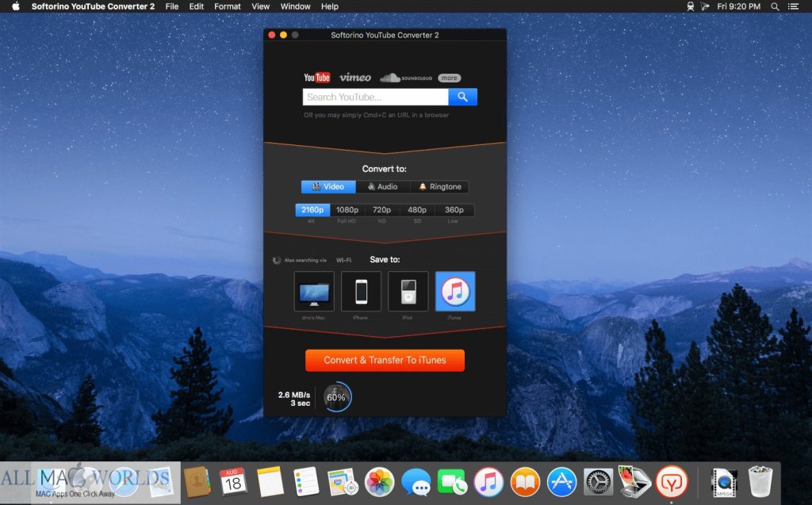This screenshot has height=505, width=812.
Task: Open Maps from the Dock
Action: coord(342,482)
